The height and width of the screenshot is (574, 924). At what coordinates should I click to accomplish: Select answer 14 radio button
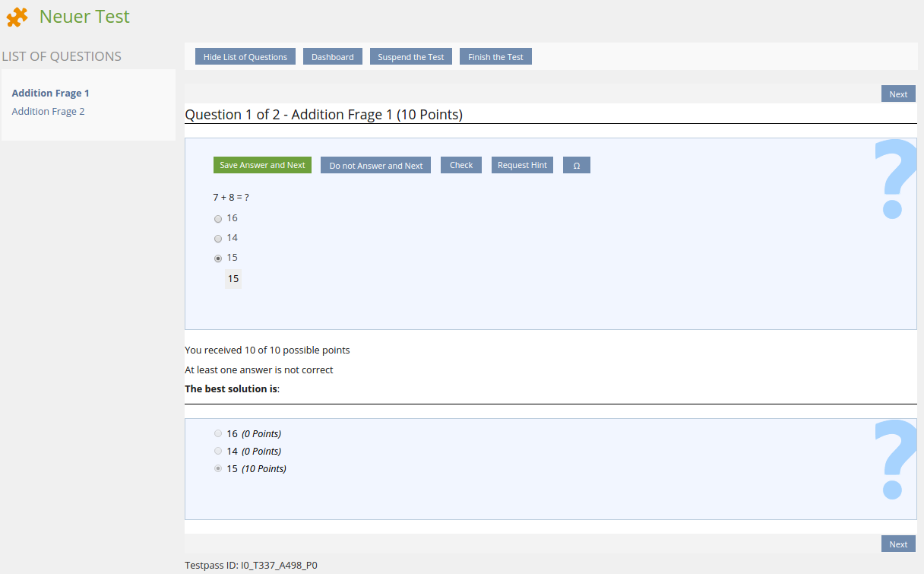pyautogui.click(x=218, y=239)
